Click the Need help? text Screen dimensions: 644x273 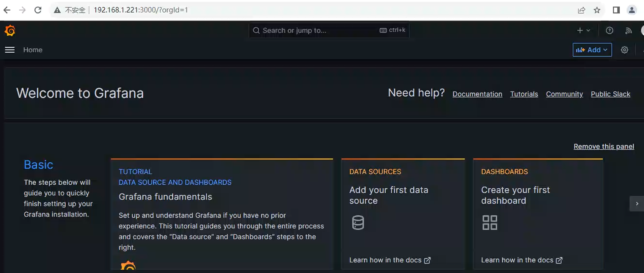[416, 93]
